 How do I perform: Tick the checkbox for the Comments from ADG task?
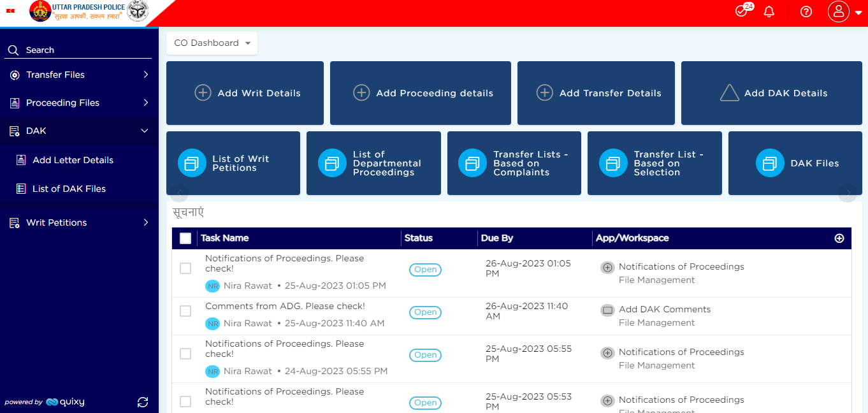(x=185, y=311)
